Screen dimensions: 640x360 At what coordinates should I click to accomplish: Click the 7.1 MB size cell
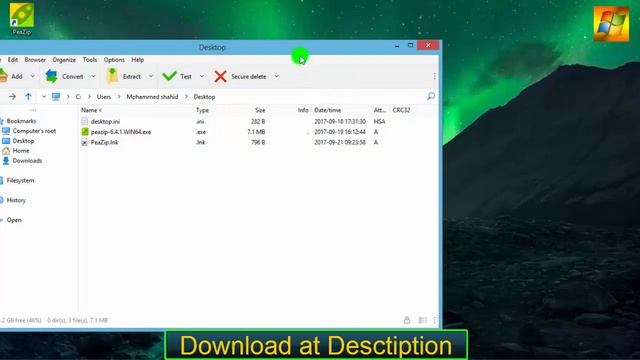point(256,132)
